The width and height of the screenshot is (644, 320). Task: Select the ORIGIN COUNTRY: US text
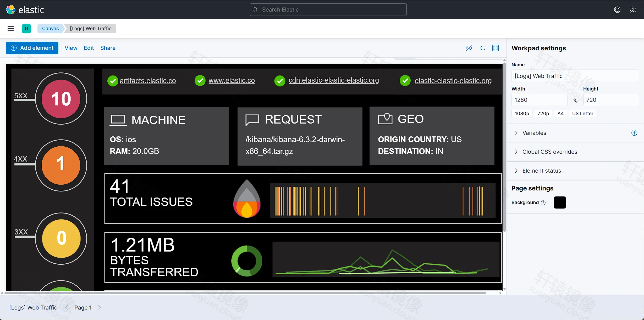420,139
